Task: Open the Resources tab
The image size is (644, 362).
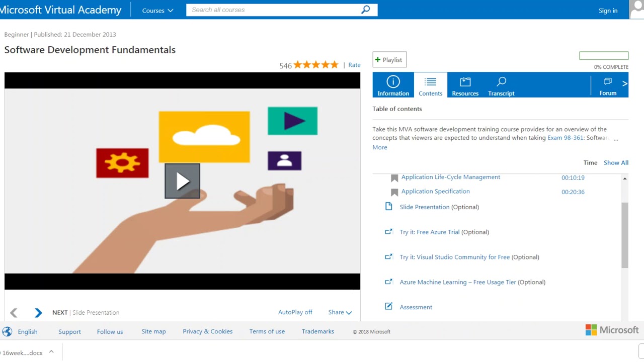Action: click(x=465, y=85)
